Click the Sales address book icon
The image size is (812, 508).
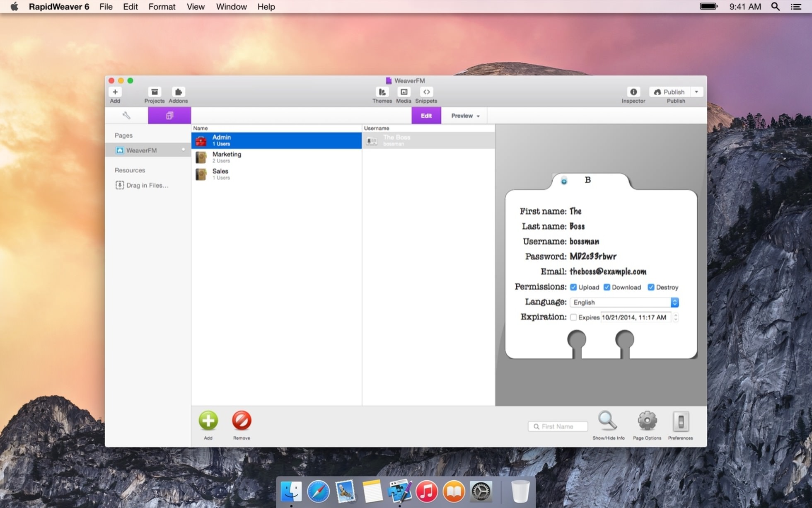coord(201,174)
